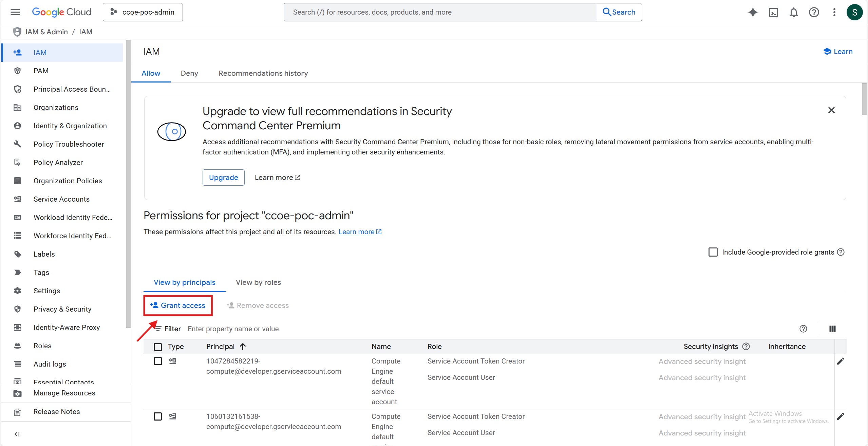This screenshot has width=868, height=446.
Task: Sort by the Principal column arrow
Action: [x=243, y=347]
